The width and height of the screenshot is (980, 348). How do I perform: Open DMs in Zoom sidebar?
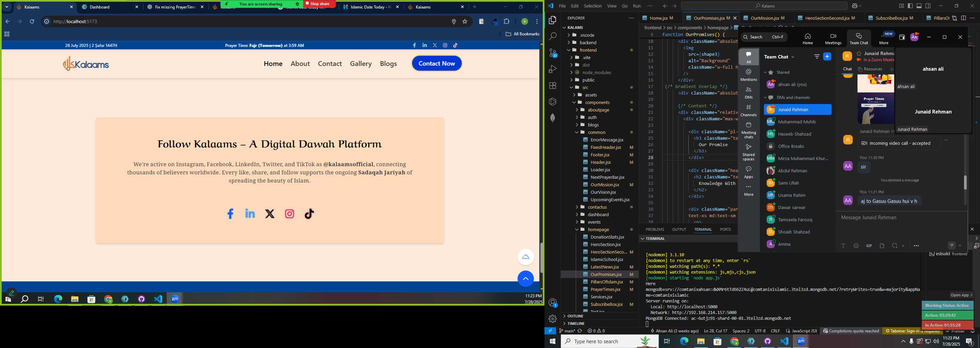748,93
